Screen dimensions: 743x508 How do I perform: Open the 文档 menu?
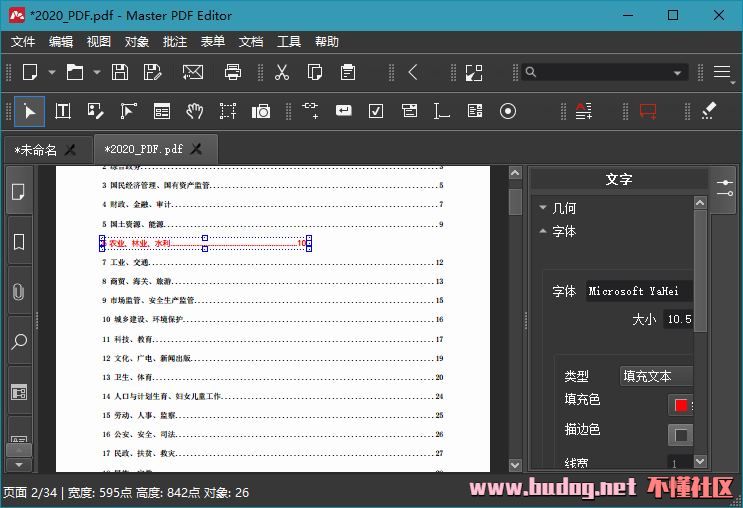point(251,42)
